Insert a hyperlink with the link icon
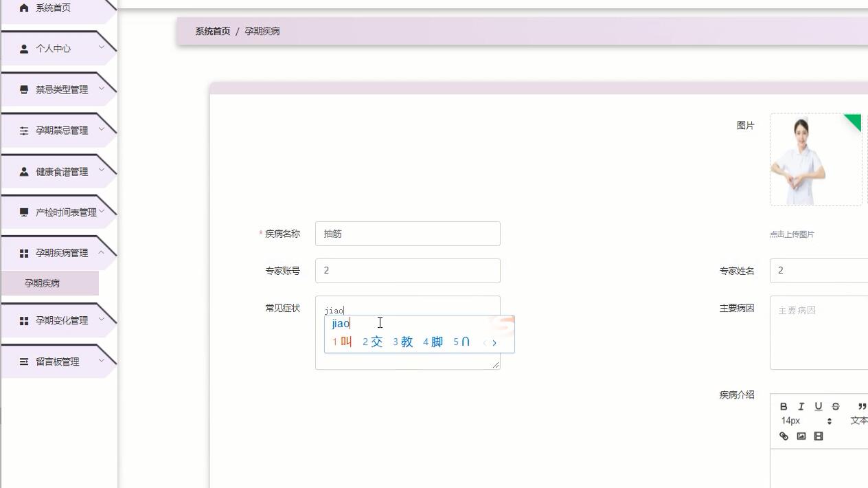The height and width of the screenshot is (488, 868). tap(784, 436)
